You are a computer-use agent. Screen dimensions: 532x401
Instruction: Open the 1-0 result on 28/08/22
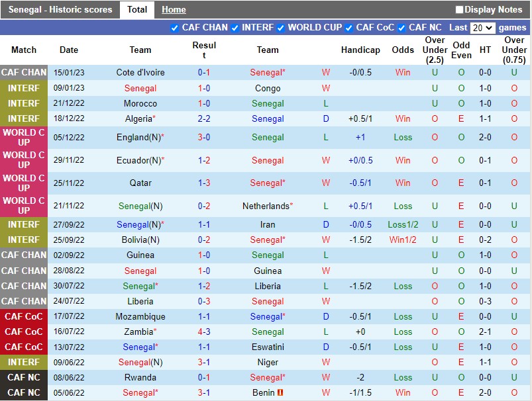pyautogui.click(x=204, y=271)
